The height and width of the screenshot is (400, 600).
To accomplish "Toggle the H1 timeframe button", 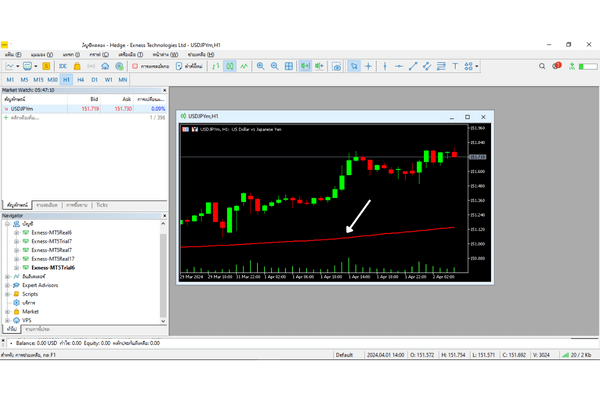I will click(x=66, y=79).
